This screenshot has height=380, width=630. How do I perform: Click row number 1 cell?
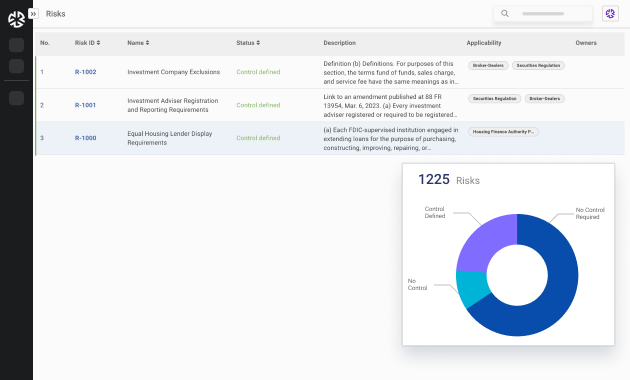(42, 72)
